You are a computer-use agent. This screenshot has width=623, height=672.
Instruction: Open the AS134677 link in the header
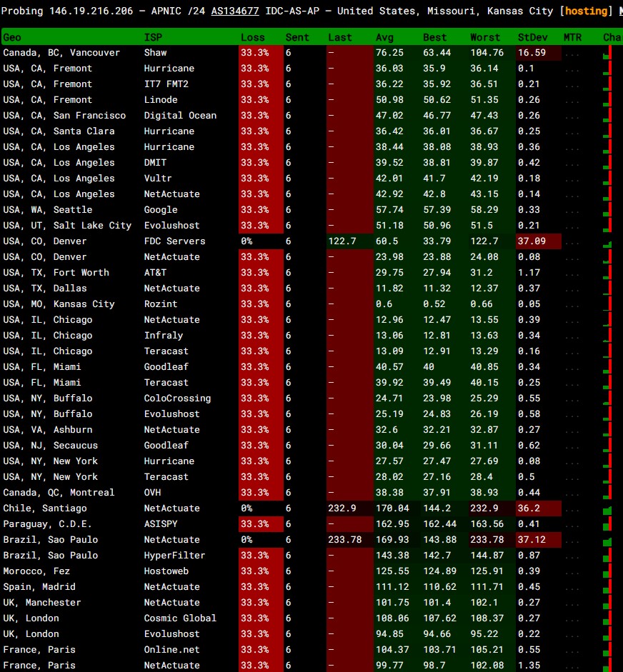(235, 11)
